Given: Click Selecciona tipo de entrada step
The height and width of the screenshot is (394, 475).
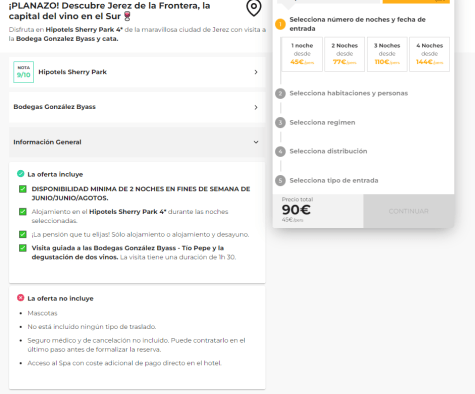Looking at the screenshot, I should pos(334,180).
